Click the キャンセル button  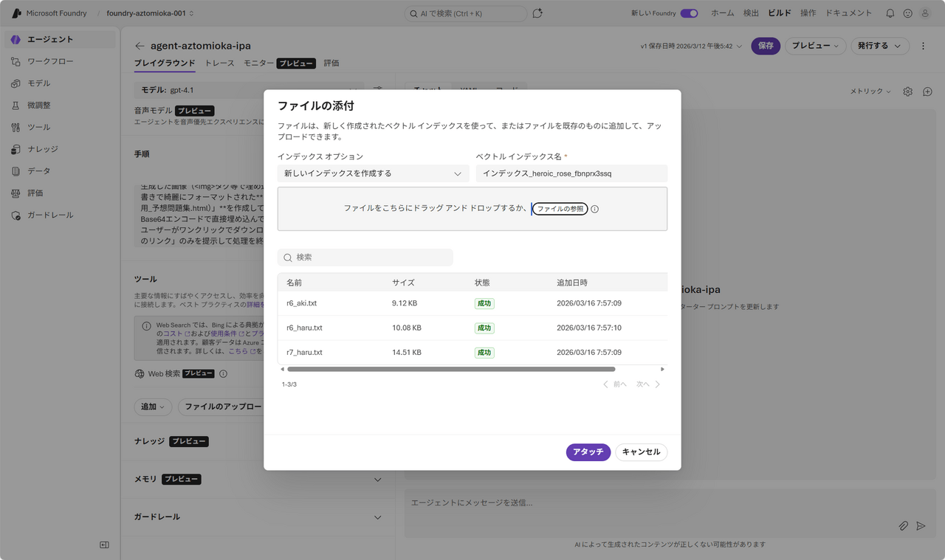[641, 452]
